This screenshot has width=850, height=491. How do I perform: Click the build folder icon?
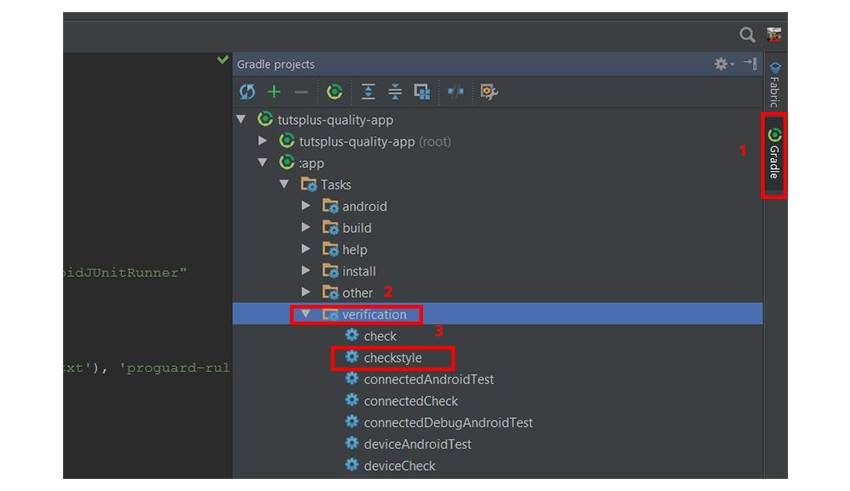point(330,228)
